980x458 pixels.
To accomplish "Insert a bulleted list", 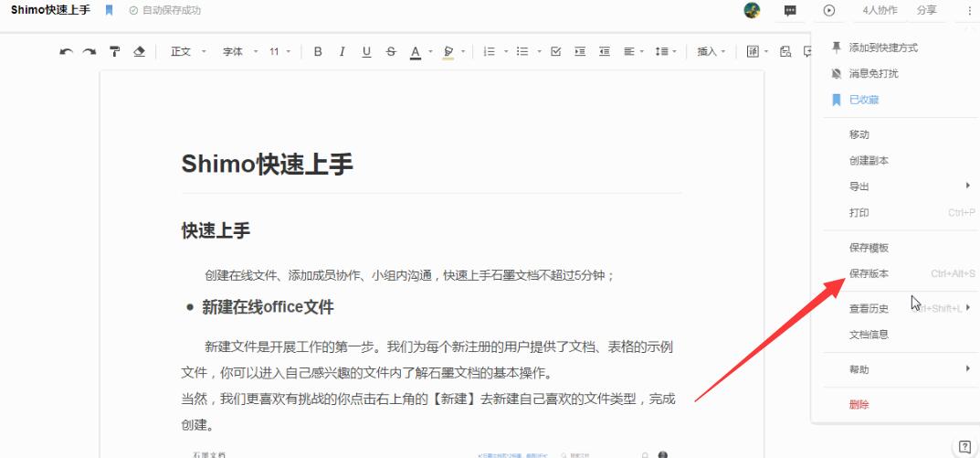I will pos(522,52).
